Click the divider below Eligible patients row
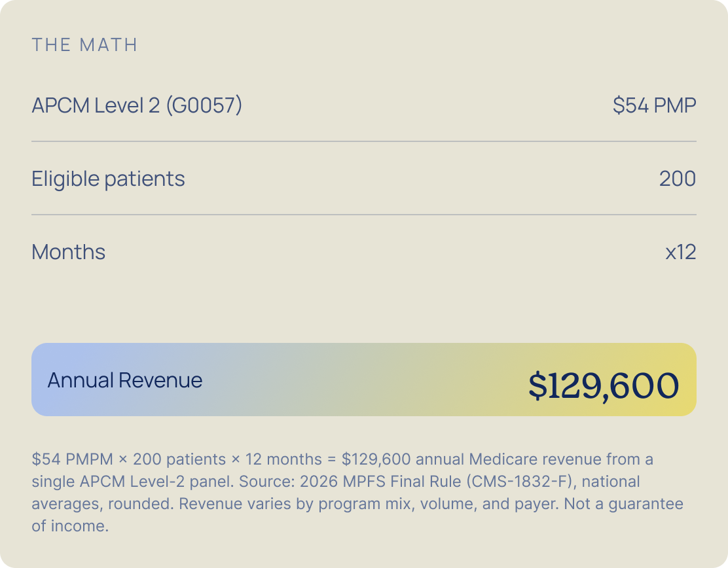The image size is (728, 568). click(x=364, y=215)
